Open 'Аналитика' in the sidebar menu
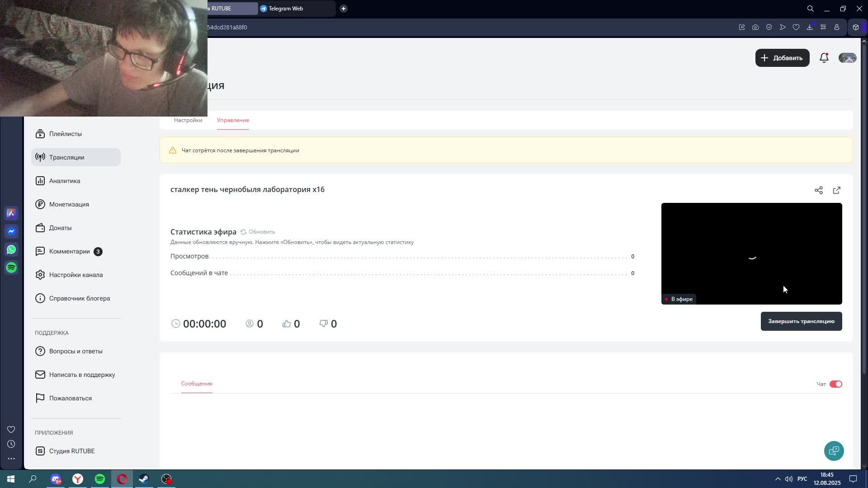This screenshot has height=488, width=868. pyautogui.click(x=65, y=181)
